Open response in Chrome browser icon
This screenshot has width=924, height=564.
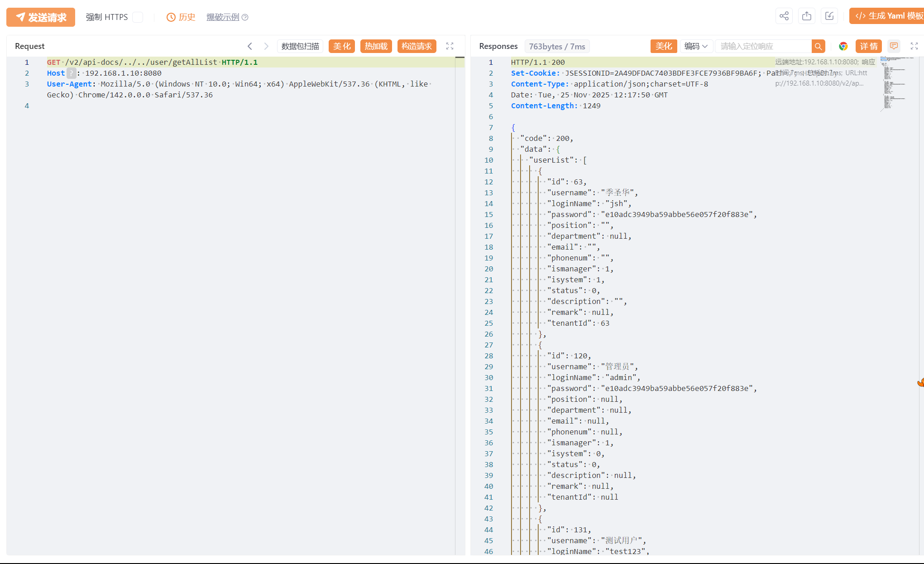[843, 46]
